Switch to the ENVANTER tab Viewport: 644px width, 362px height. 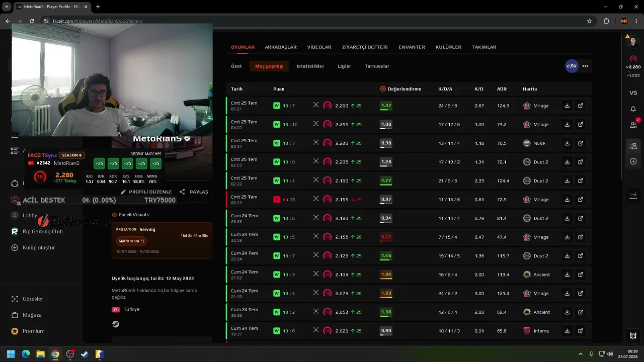coord(412,47)
